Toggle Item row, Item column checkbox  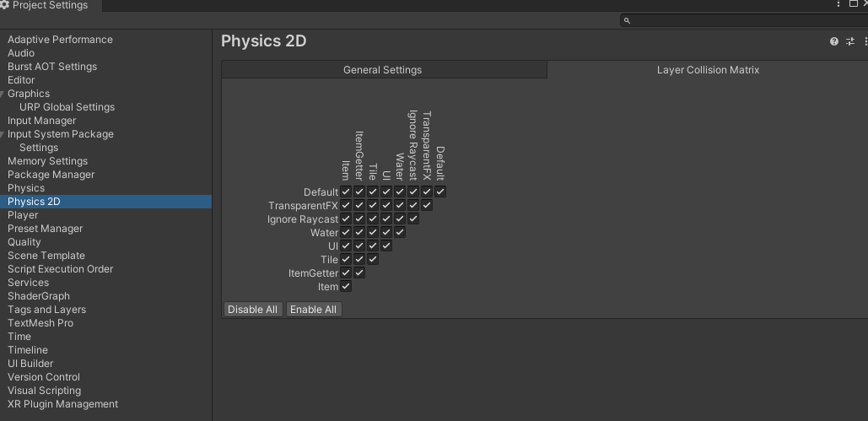point(346,286)
